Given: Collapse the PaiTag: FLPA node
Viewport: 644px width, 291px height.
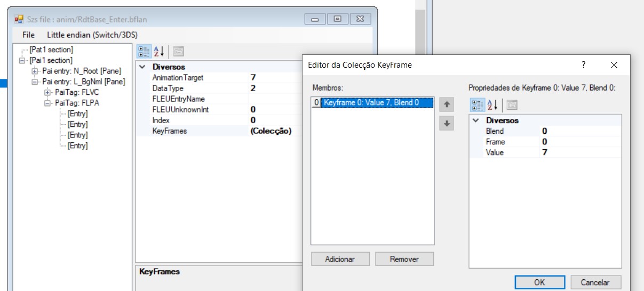Looking at the screenshot, I should pyautogui.click(x=47, y=103).
